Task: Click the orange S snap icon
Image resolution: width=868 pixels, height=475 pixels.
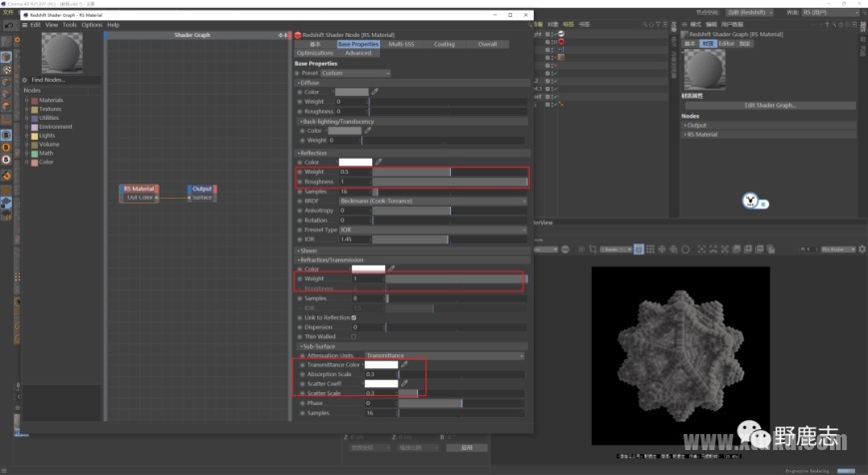Action: 6,148
